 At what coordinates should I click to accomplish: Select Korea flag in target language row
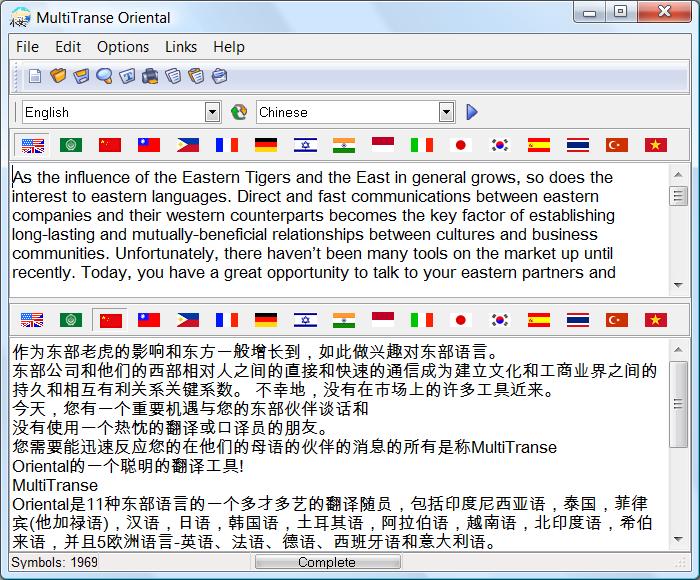point(500,320)
